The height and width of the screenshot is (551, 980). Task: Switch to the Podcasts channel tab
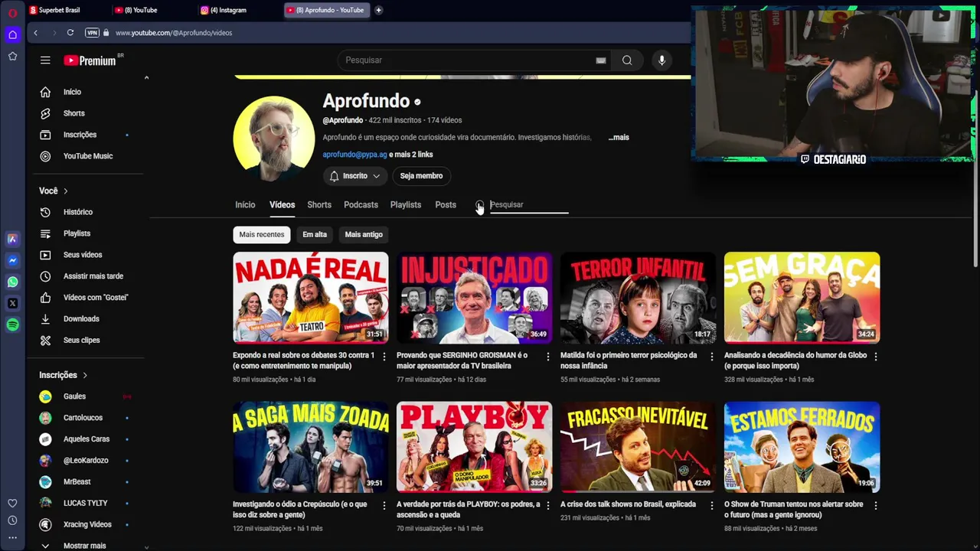[361, 205]
